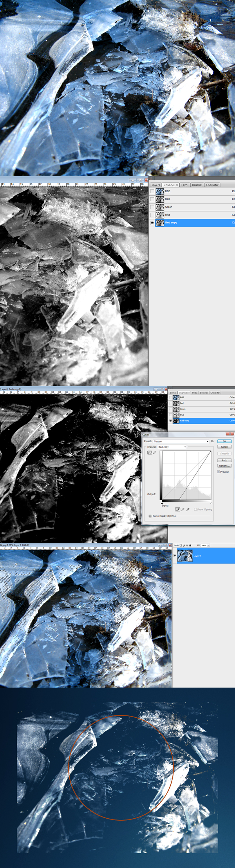Click Cancel in the Curves dialog

coord(224,447)
